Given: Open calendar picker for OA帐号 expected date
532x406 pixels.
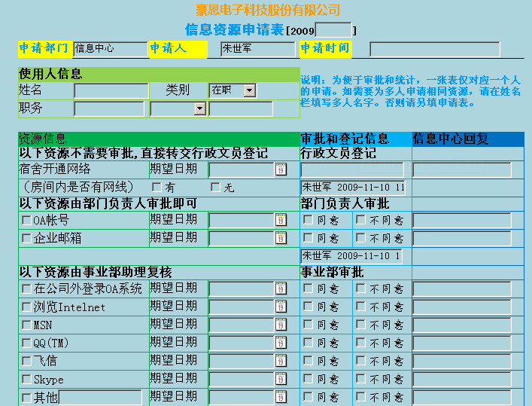Looking at the screenshot, I should pos(281,220).
